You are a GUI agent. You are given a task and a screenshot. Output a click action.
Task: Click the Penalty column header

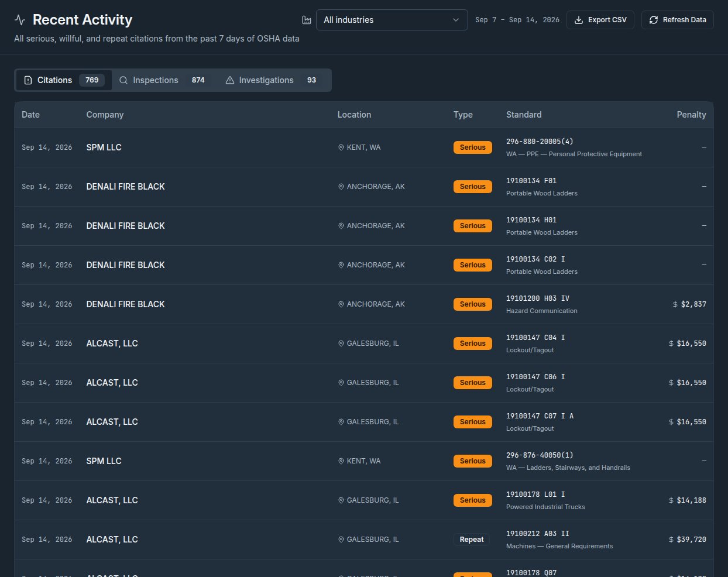pyautogui.click(x=691, y=115)
